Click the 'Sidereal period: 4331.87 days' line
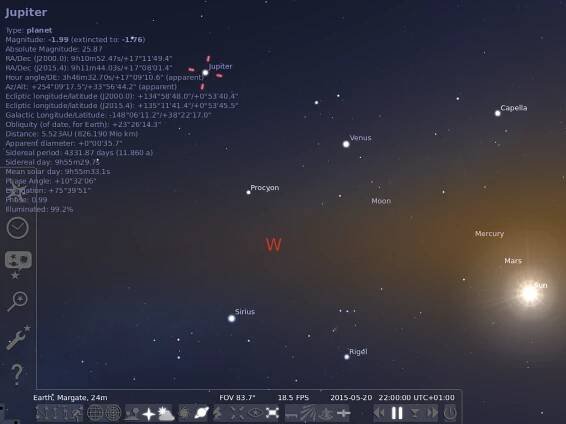Image resolution: width=566 pixels, height=424 pixels. click(79, 153)
